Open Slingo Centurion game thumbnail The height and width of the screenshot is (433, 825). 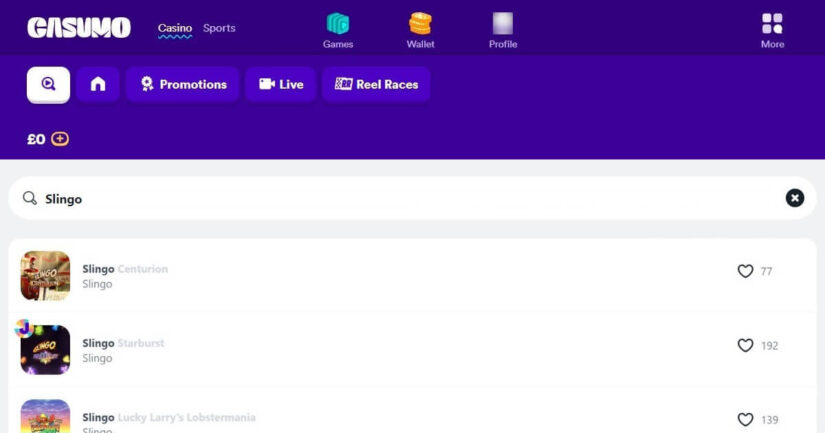pyautogui.click(x=45, y=275)
